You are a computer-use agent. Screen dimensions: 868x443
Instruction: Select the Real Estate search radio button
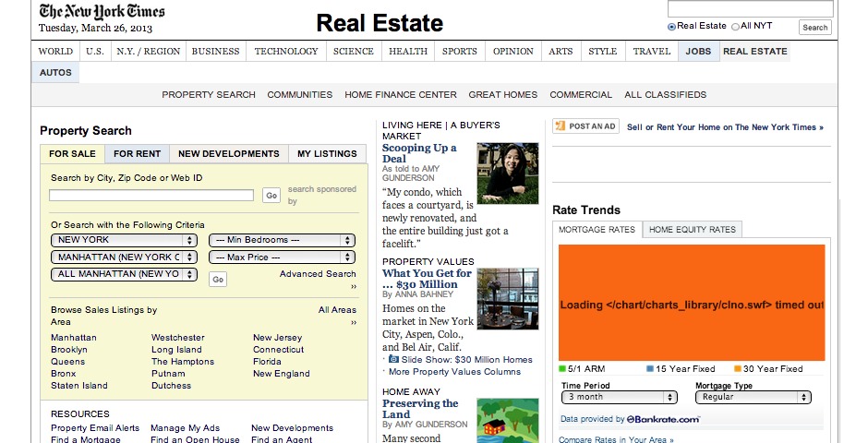click(671, 27)
